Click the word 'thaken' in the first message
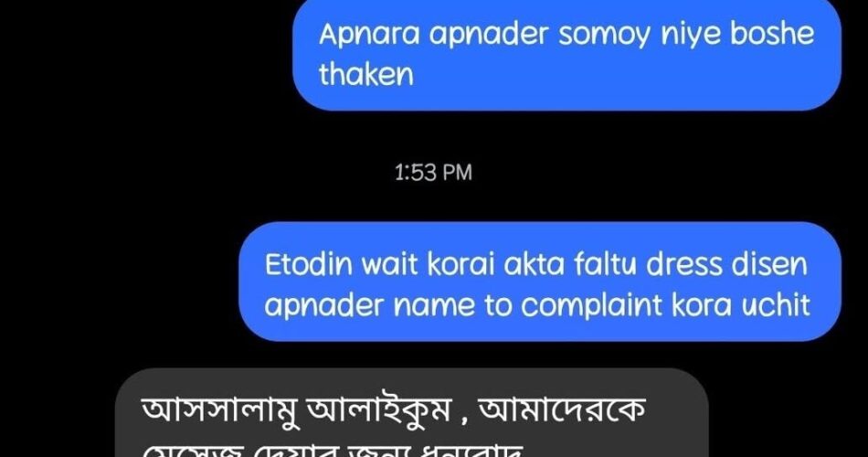 point(365,74)
